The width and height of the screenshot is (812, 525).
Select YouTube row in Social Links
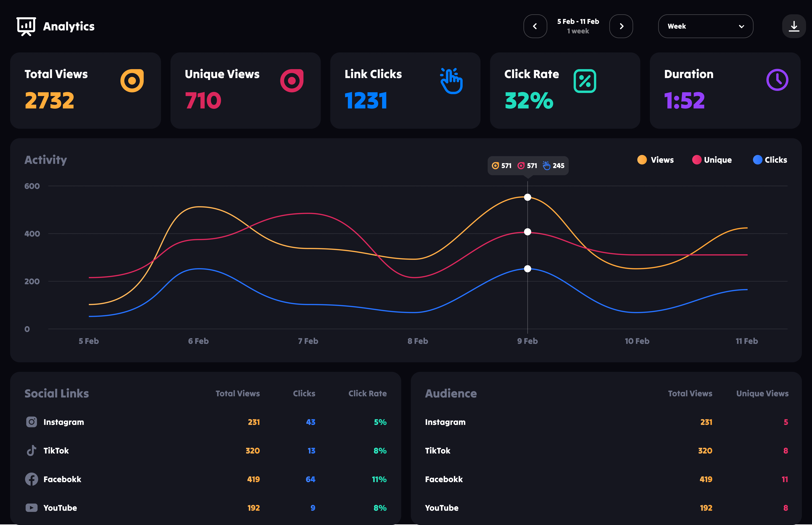(x=206, y=508)
